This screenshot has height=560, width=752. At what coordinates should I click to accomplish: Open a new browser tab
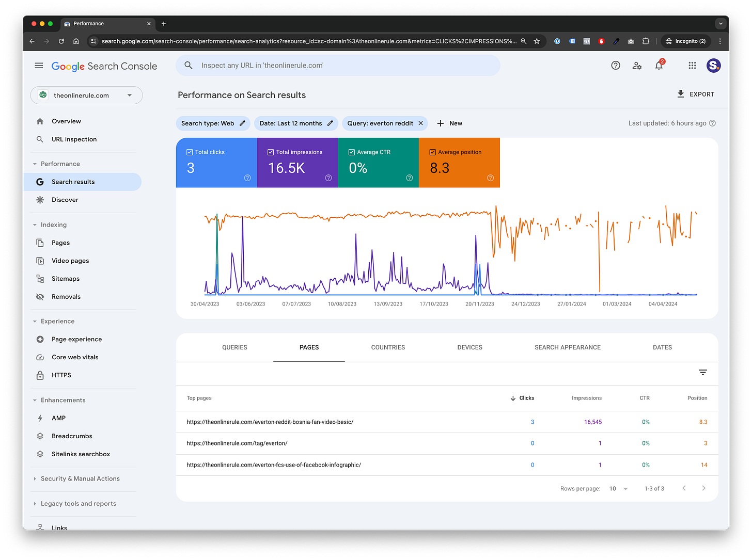coord(164,24)
